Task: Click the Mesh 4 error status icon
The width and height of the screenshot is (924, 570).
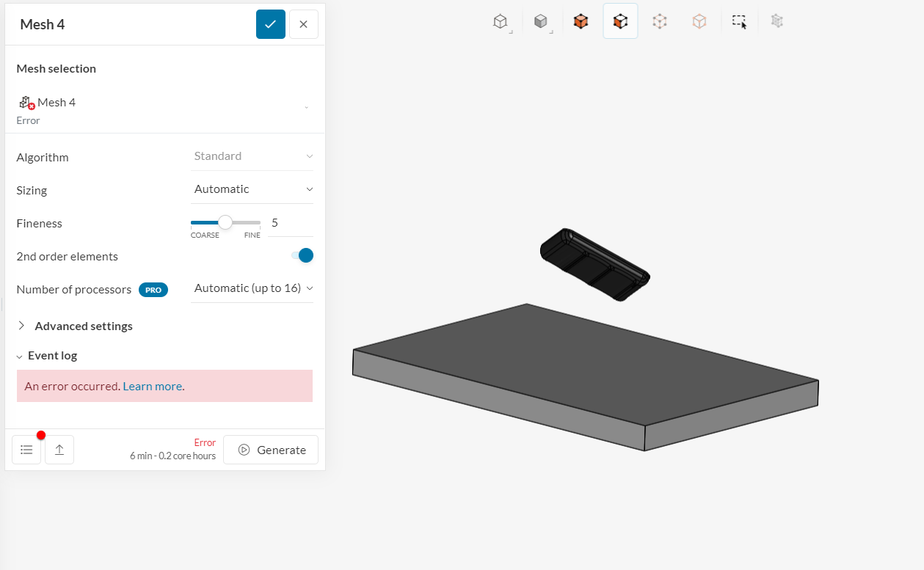Action: click(26, 102)
